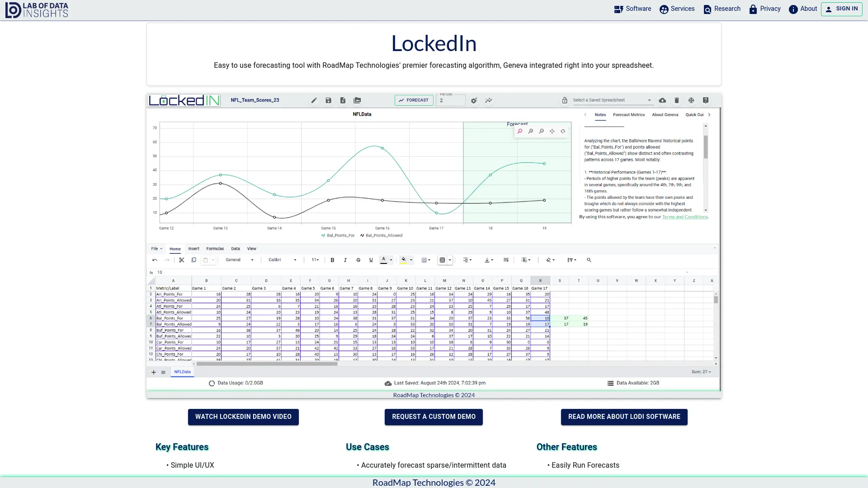
Task: Switch to the Forecast Metrics tab
Action: [x=629, y=115]
